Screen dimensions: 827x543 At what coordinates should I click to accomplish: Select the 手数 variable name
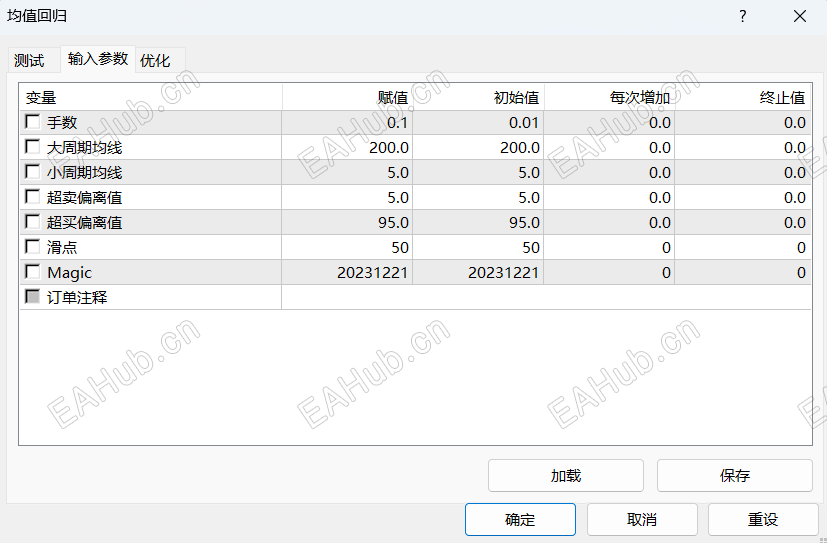coord(62,122)
